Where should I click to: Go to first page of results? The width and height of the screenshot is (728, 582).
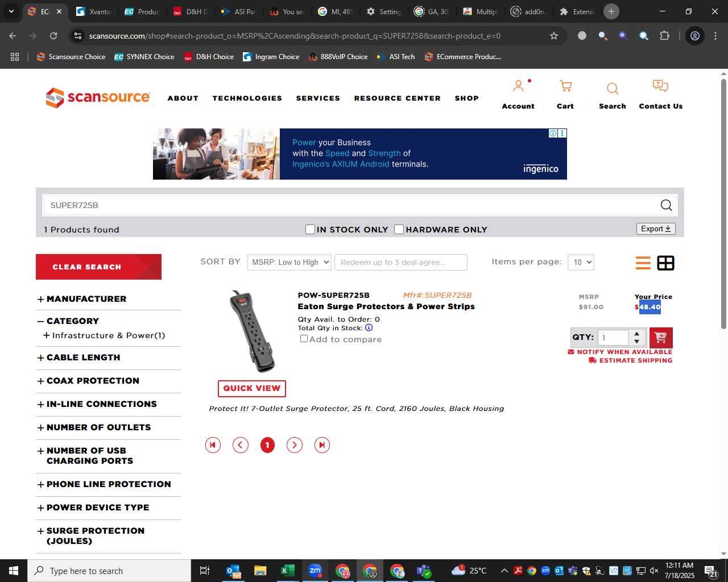(x=213, y=445)
